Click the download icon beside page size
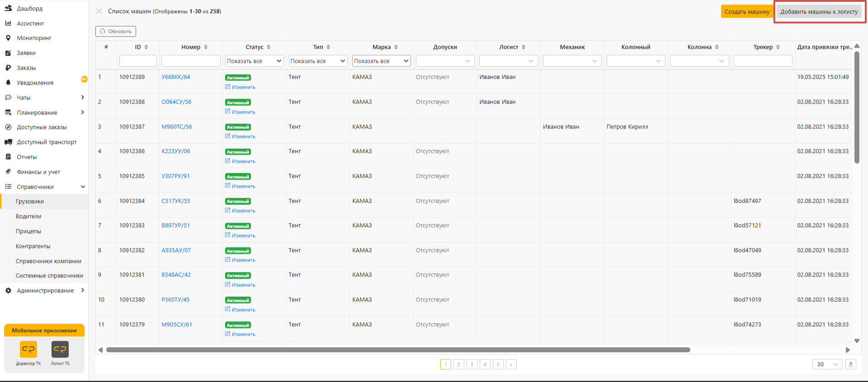This screenshot has width=868, height=382. [850, 364]
